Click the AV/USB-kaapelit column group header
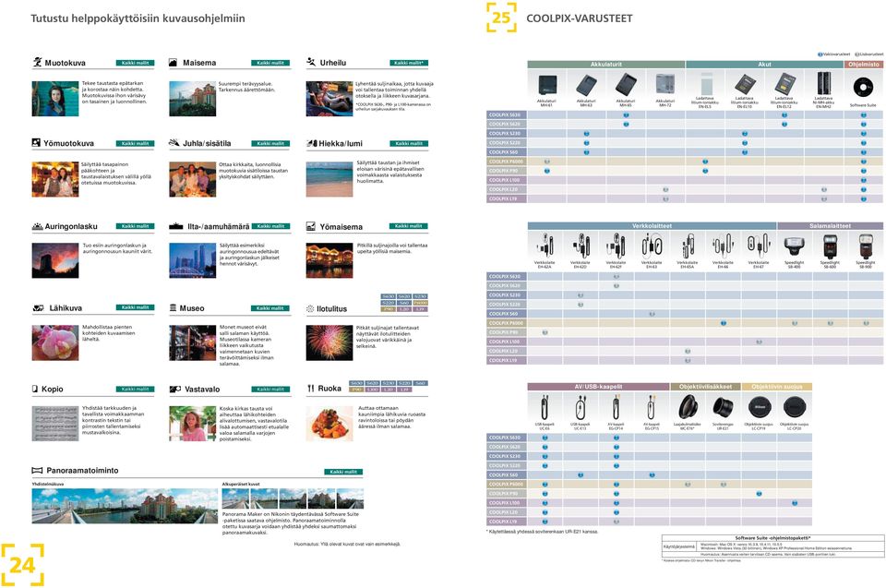The width and height of the screenshot is (886, 588). (x=598, y=387)
